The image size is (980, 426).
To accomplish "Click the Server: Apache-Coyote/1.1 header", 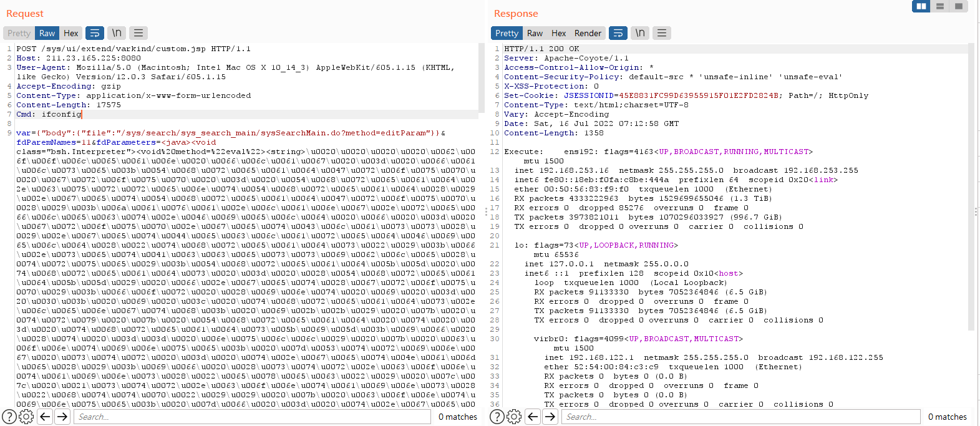I will click(566, 58).
